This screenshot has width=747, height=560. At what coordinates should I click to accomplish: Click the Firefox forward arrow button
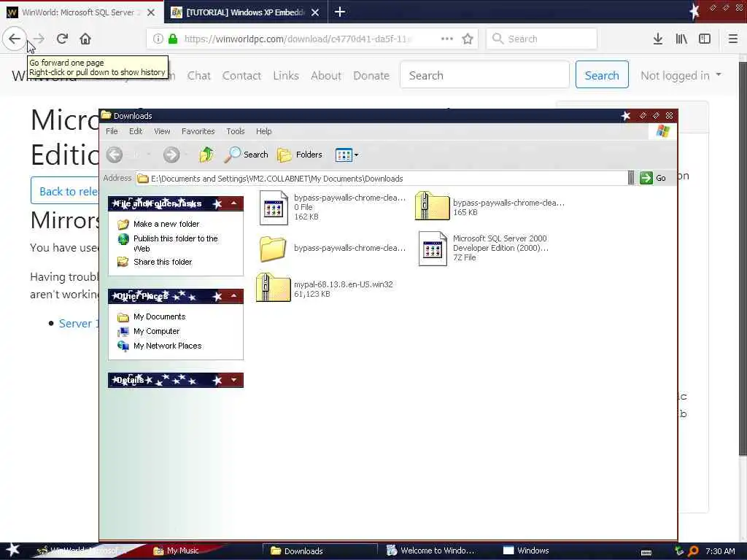click(39, 39)
